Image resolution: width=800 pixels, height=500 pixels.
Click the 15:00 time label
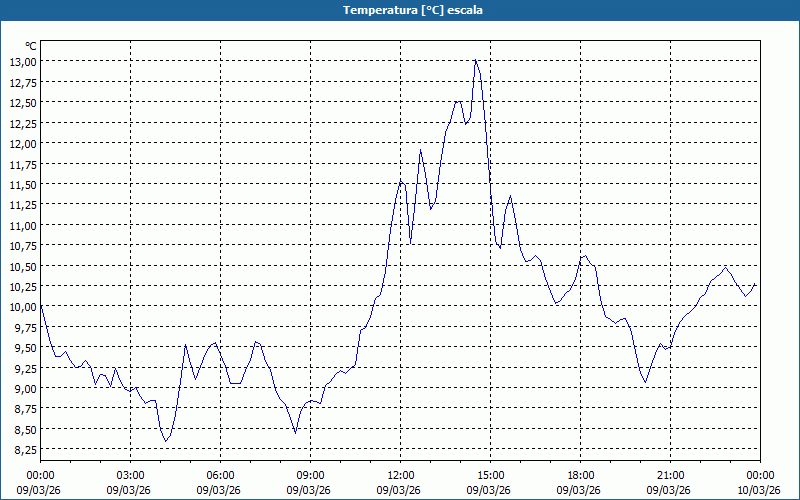[490, 475]
